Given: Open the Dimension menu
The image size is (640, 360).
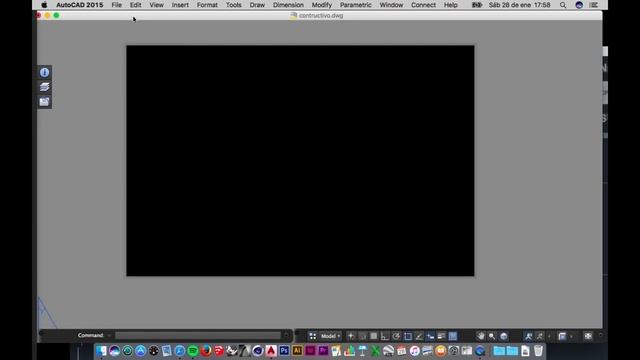Looking at the screenshot, I should coord(288,5).
